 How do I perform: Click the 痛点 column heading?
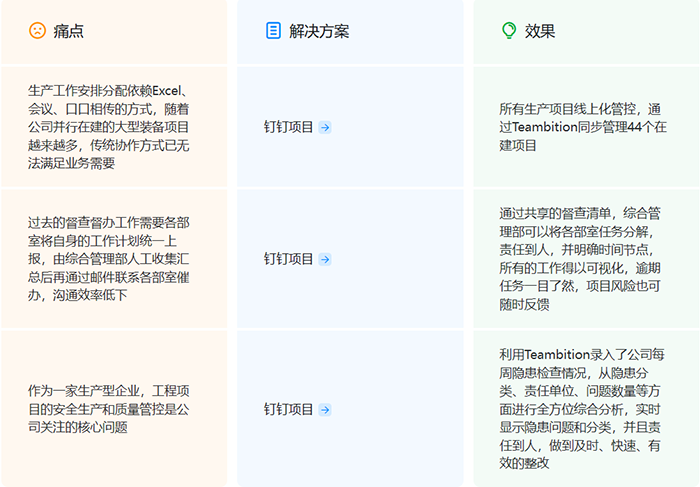(68, 31)
